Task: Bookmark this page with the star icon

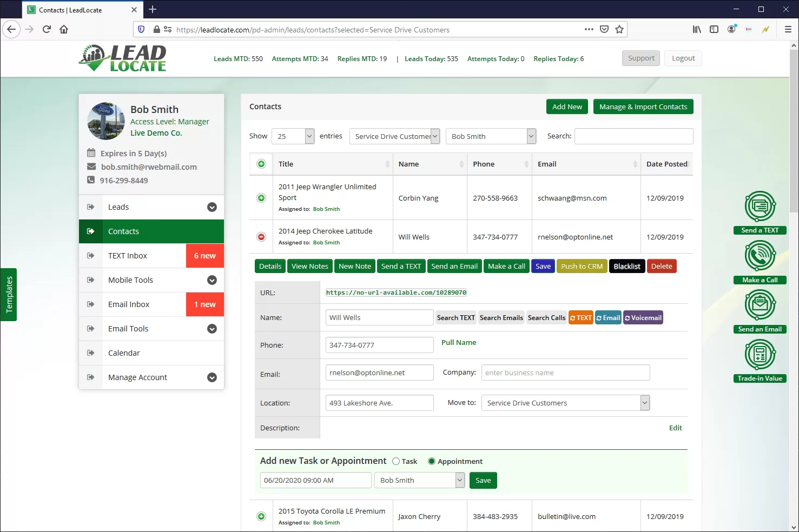Action: (619, 29)
